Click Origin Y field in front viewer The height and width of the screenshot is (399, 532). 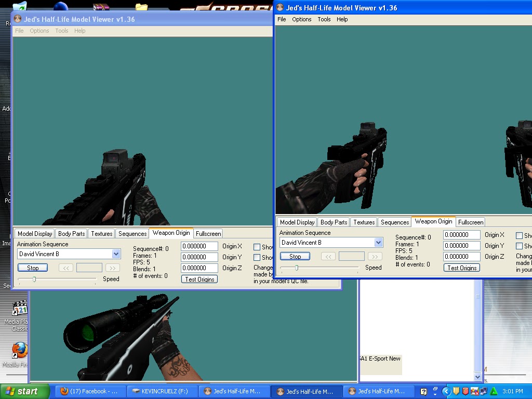point(462,246)
